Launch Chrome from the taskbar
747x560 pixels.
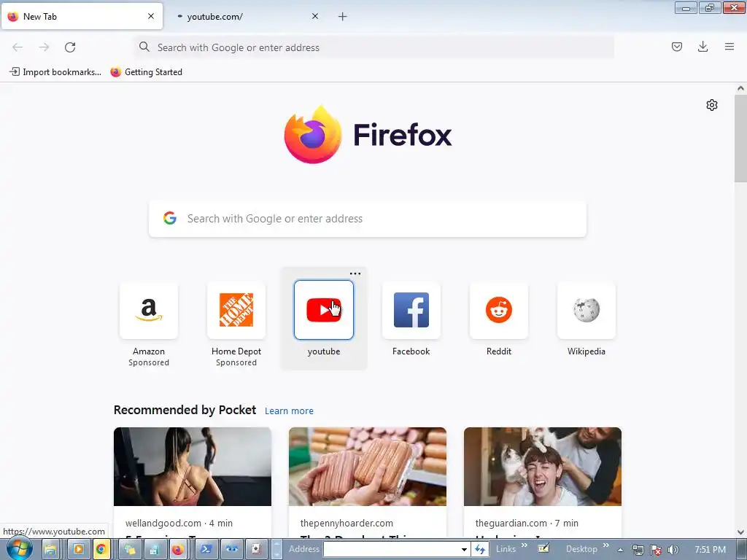pos(101,550)
